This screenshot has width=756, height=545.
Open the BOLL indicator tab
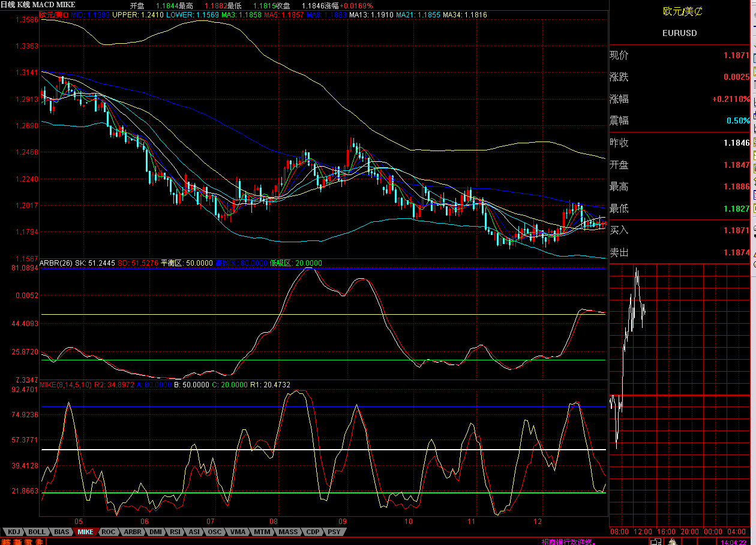coord(37,532)
